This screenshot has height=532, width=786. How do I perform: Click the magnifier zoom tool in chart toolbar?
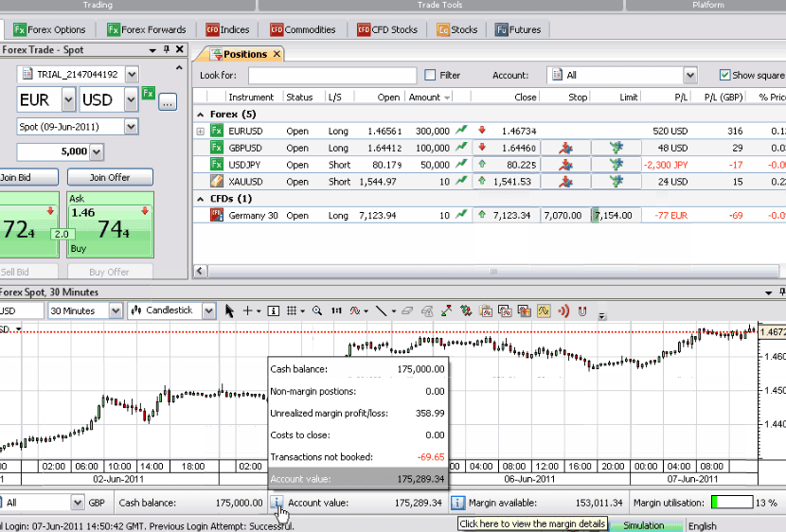point(317,311)
